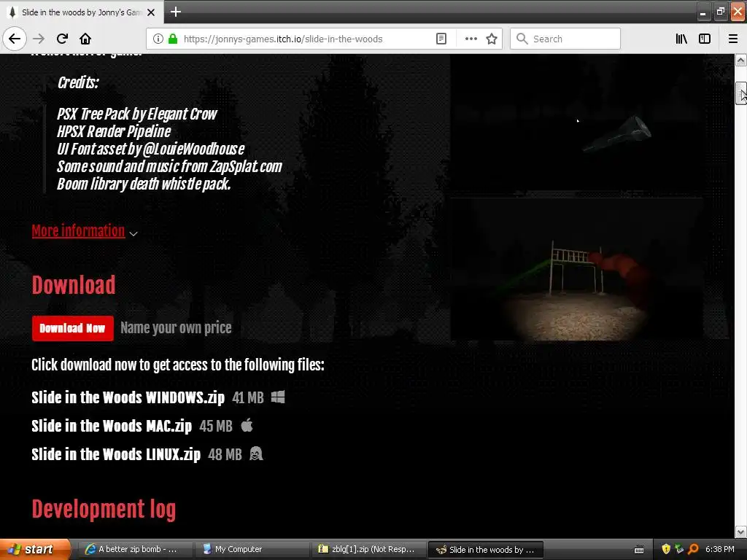This screenshot has width=747, height=560.
Task: Click the PSX Tree Pack credit line
Action: click(136, 114)
